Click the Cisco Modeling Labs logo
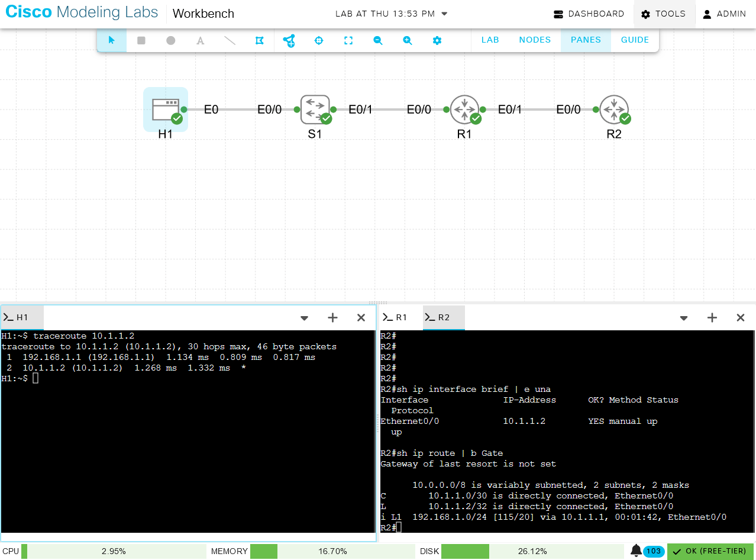The height and width of the screenshot is (560, 756). 82,12
